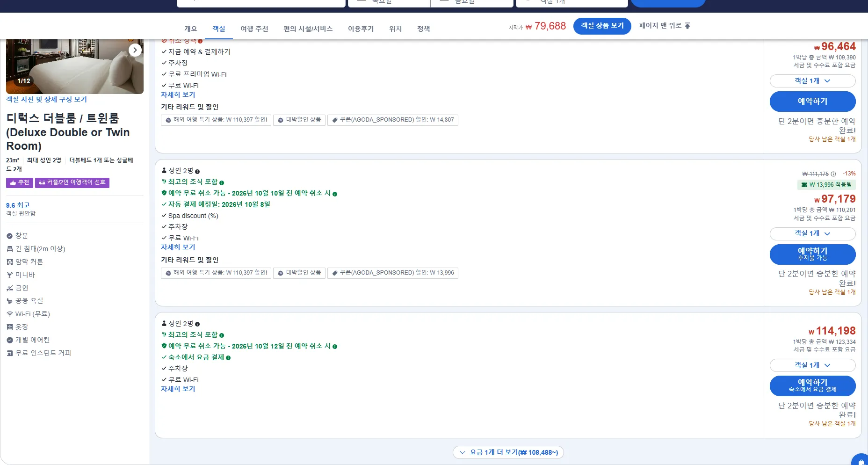
Task: Click info icon beside 성인 2명 in ₩114,198 offer
Action: pos(197,324)
